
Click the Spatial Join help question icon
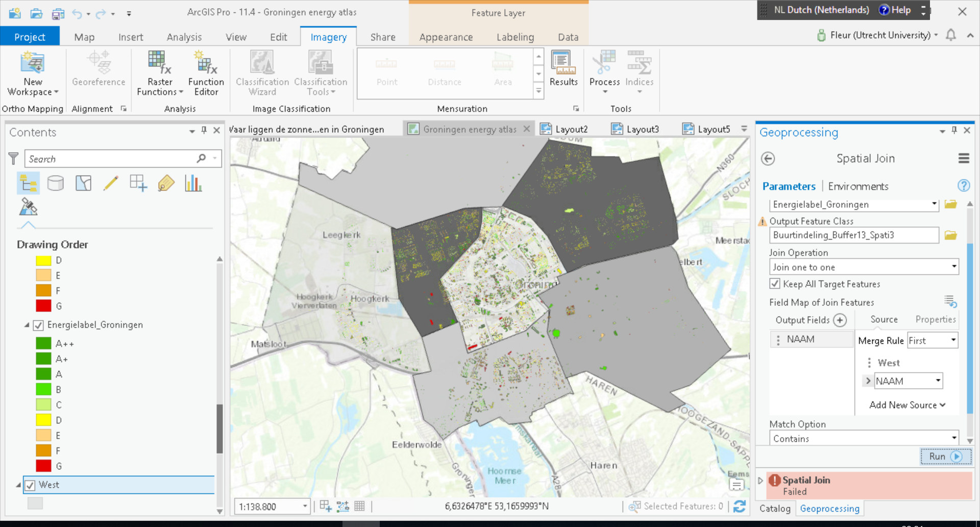[964, 185]
